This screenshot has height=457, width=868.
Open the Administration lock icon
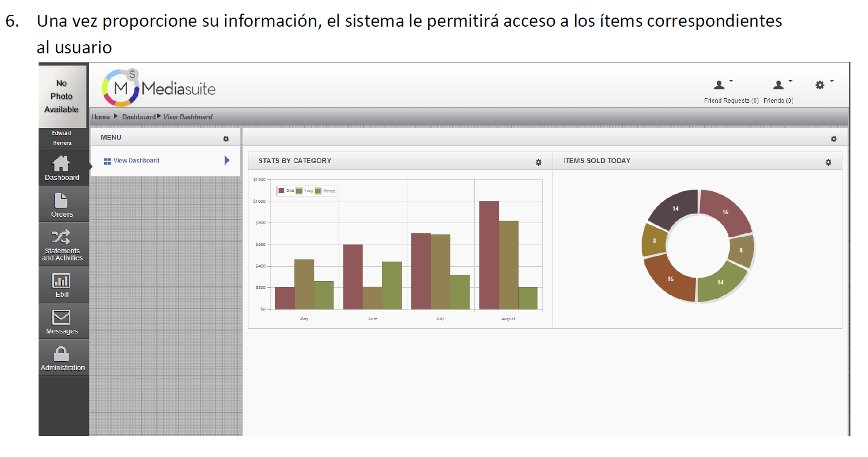[x=61, y=354]
